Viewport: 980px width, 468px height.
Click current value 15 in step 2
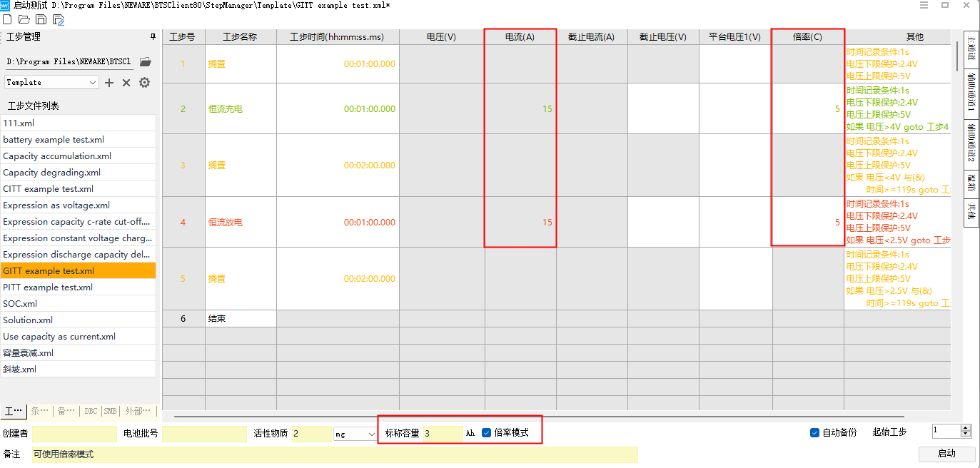pyautogui.click(x=547, y=109)
